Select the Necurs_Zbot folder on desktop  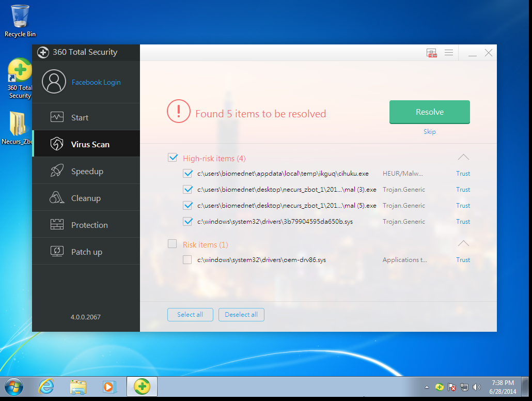pyautogui.click(x=17, y=128)
